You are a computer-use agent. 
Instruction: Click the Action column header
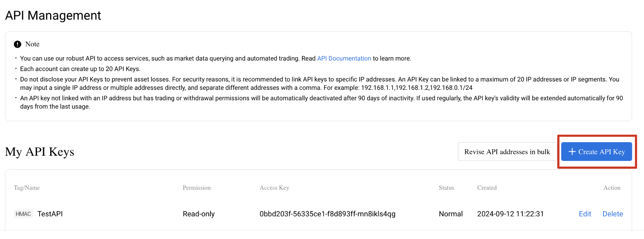coord(612,188)
